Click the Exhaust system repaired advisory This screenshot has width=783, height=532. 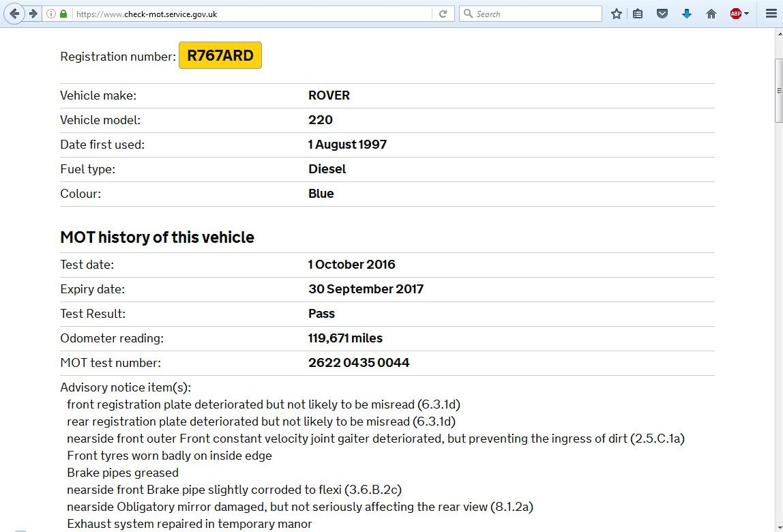189,524
